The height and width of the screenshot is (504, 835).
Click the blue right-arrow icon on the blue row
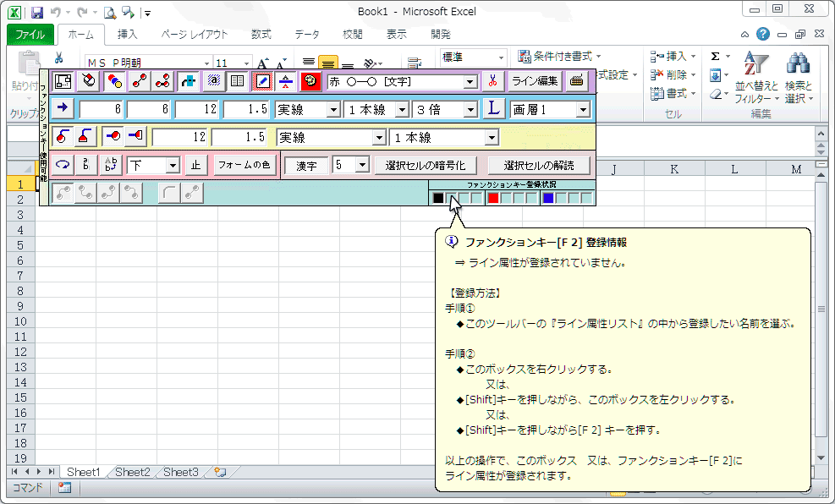(63, 108)
